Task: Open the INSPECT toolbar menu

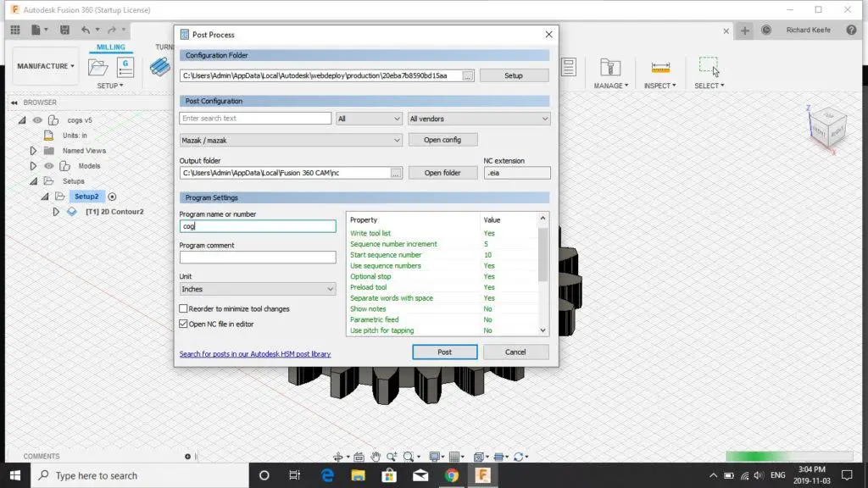Action: (x=659, y=86)
